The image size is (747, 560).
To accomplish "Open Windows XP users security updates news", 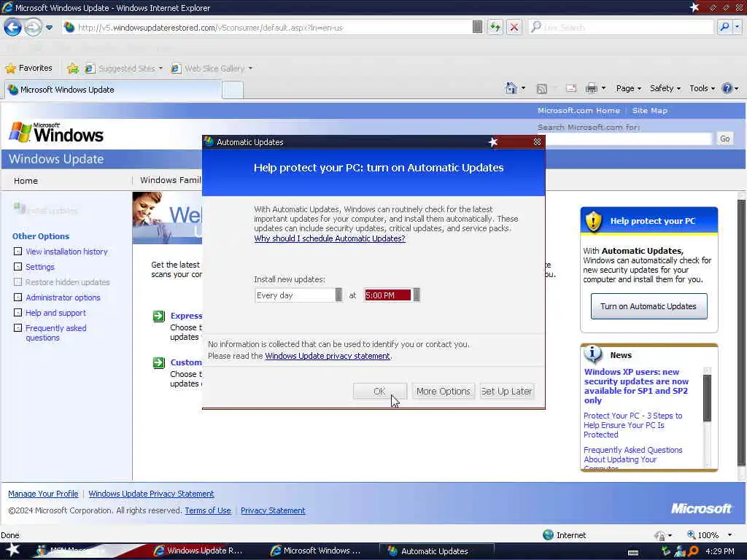I will click(x=636, y=386).
